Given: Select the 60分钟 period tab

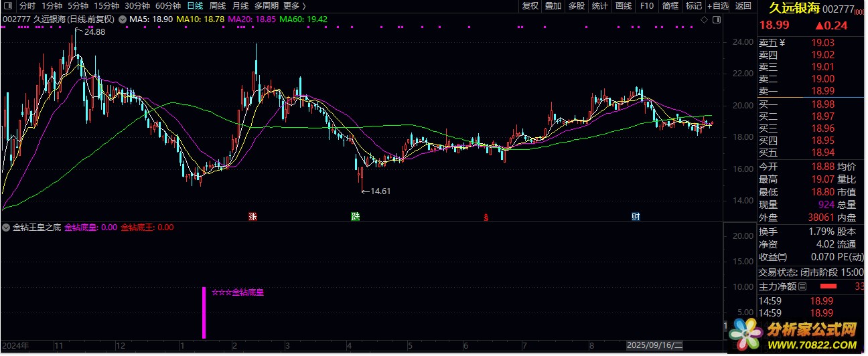Looking at the screenshot, I should pos(167,6).
